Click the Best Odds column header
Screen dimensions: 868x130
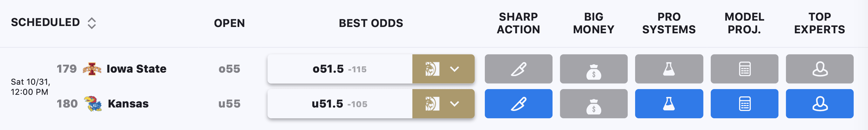click(x=371, y=23)
